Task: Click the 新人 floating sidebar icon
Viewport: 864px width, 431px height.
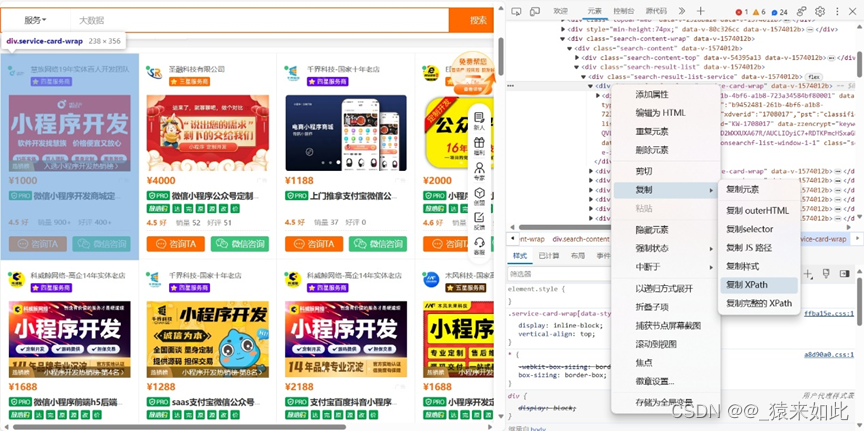Action: [479, 121]
